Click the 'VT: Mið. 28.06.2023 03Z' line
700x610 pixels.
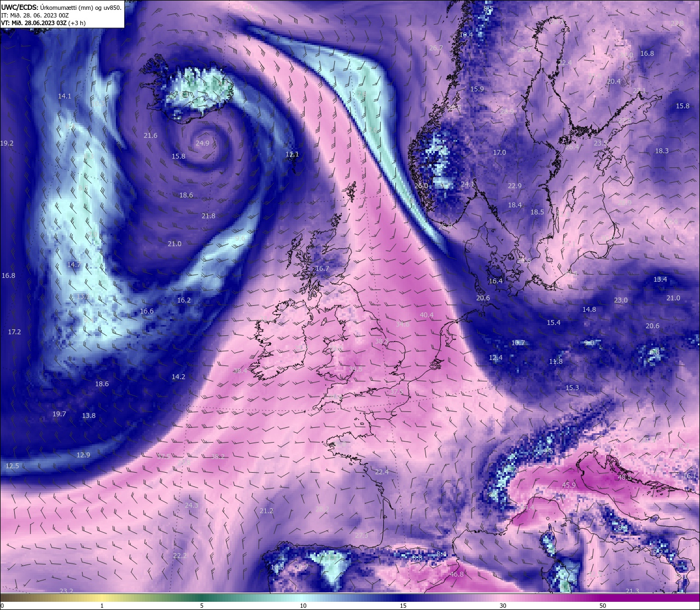43,23
